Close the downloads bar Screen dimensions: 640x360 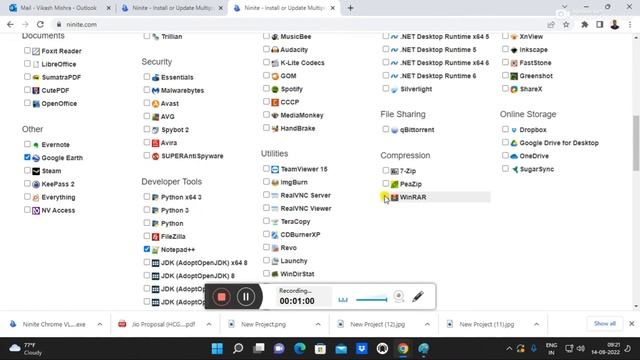point(631,324)
